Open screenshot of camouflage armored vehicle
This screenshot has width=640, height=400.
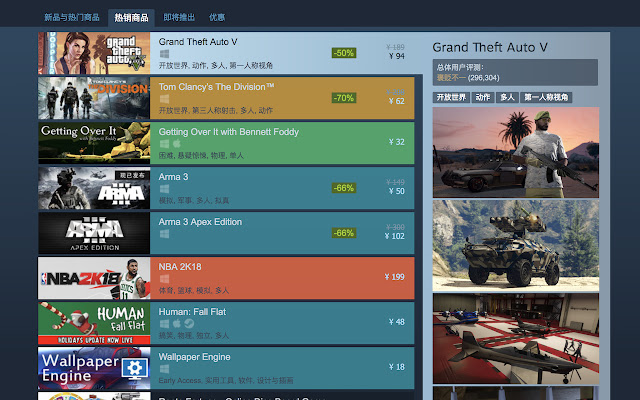516,245
